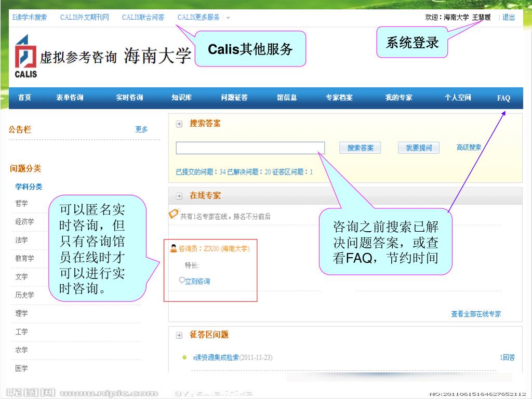Collapse the 搜索答案 section icon
The image size is (532, 399).
pyautogui.click(x=179, y=124)
